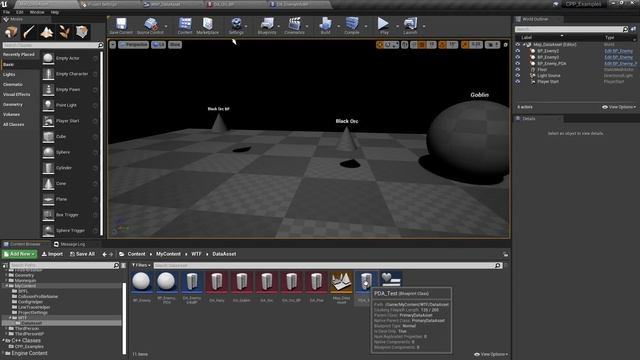Open the Marketplace from the toolbar
The image size is (640, 360).
click(x=207, y=26)
